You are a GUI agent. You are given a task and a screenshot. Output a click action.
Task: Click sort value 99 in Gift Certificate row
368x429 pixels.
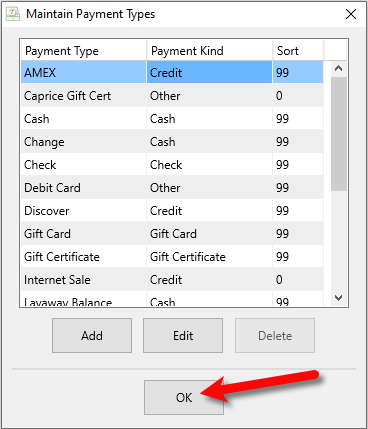click(298, 257)
